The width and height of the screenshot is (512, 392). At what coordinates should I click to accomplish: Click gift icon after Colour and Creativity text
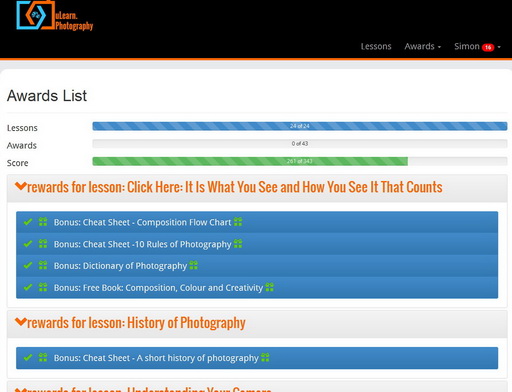click(269, 287)
